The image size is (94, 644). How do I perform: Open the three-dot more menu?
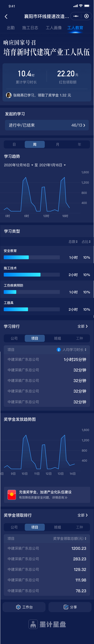point(76,16)
